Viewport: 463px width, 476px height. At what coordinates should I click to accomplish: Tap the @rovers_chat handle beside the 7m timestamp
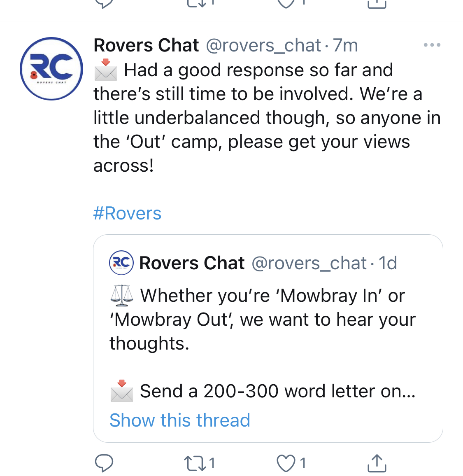pos(263,45)
